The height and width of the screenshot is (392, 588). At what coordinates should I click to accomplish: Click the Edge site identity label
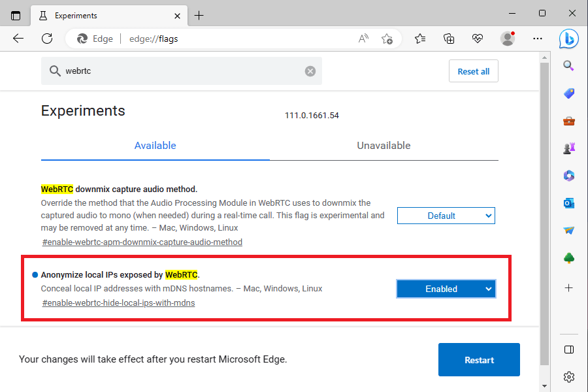[x=95, y=39]
